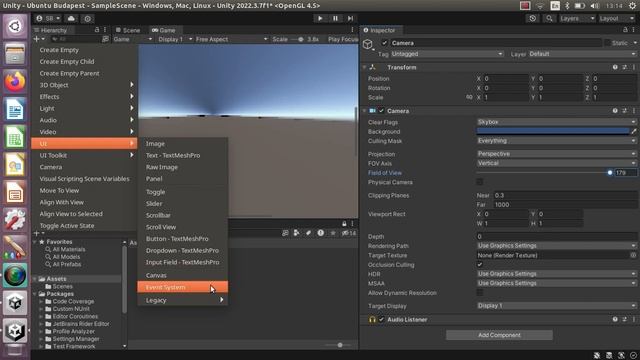Click the Add Component button
The image size is (640, 360).
(499, 335)
